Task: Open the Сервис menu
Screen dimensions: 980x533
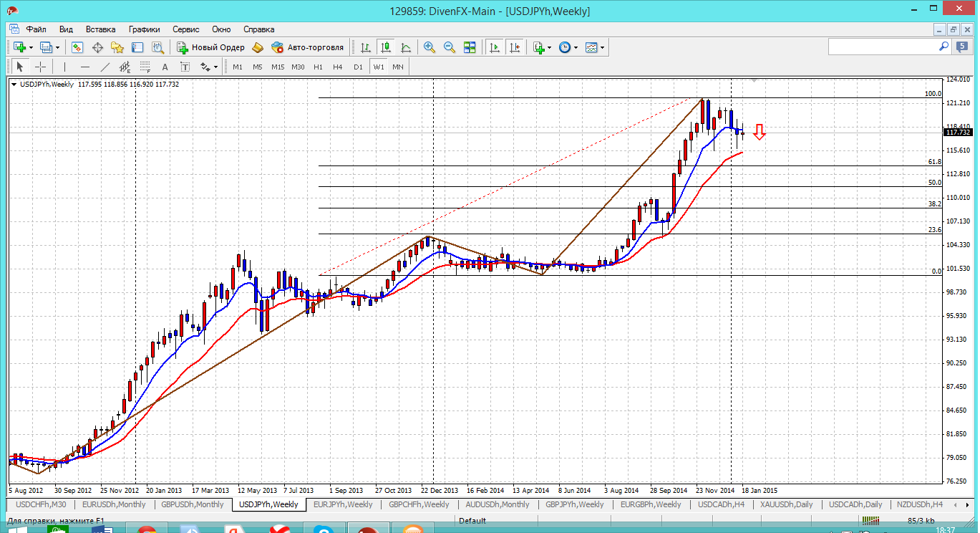Action: (186, 29)
